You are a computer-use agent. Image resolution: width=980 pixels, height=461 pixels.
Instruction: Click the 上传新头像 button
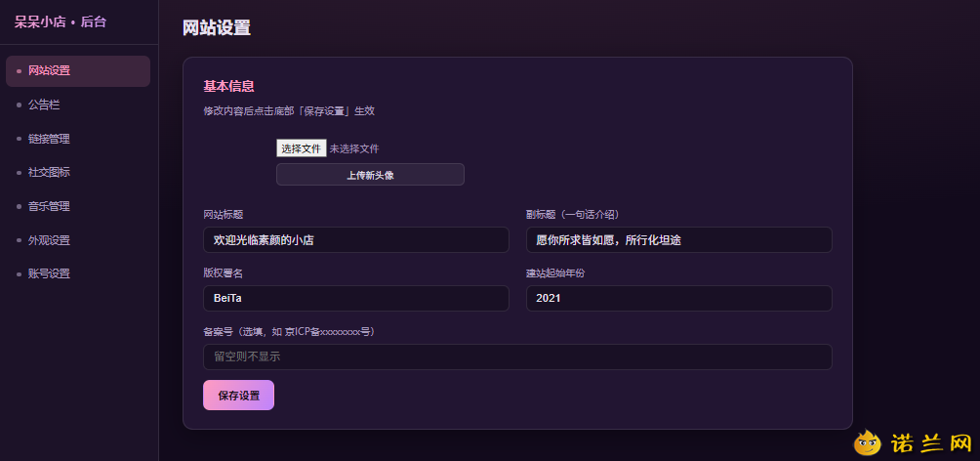[x=370, y=175]
